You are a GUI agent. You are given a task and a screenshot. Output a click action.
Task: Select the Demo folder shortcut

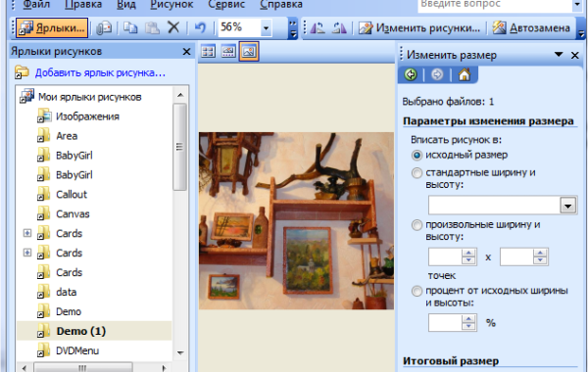click(69, 311)
